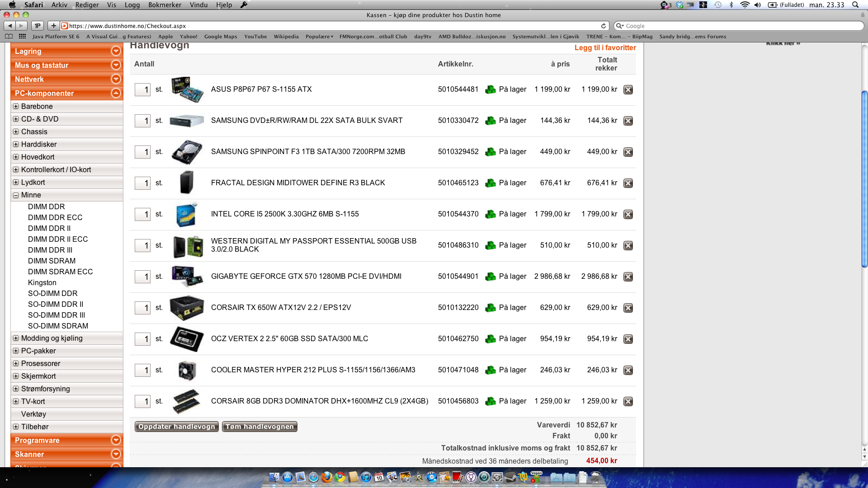This screenshot has width=868, height=488.
Task: Open Chrome from the Dock
Action: (340, 477)
